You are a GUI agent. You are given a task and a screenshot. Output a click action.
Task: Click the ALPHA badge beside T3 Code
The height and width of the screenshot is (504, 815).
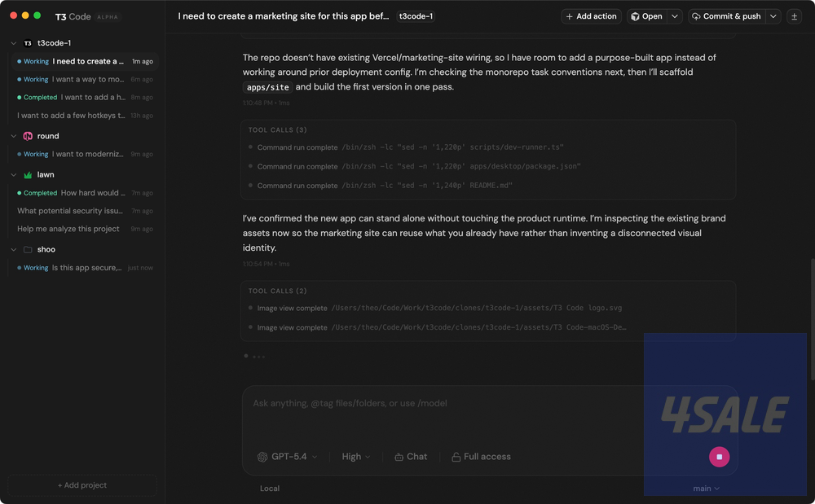(108, 17)
